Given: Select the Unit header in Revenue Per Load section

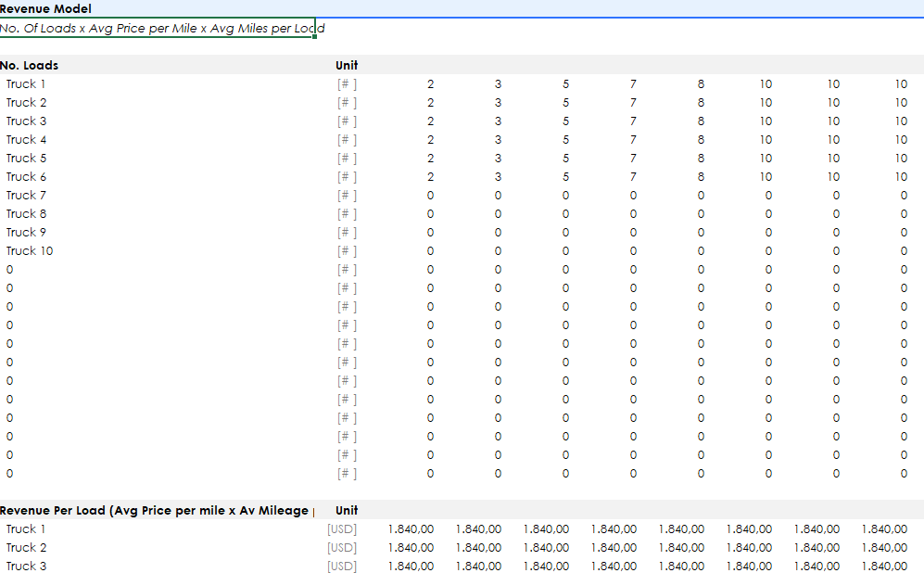Looking at the screenshot, I should 347,510.
